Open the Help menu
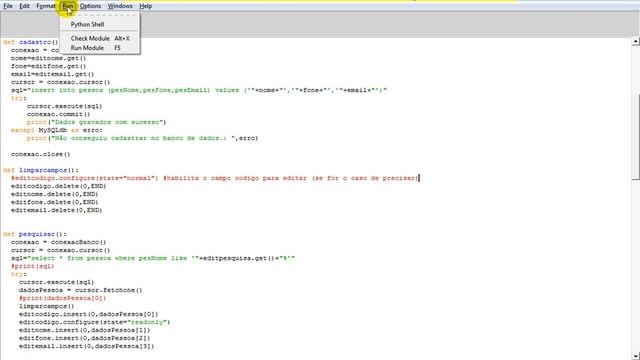The width and height of the screenshot is (640, 360). pos(145,6)
